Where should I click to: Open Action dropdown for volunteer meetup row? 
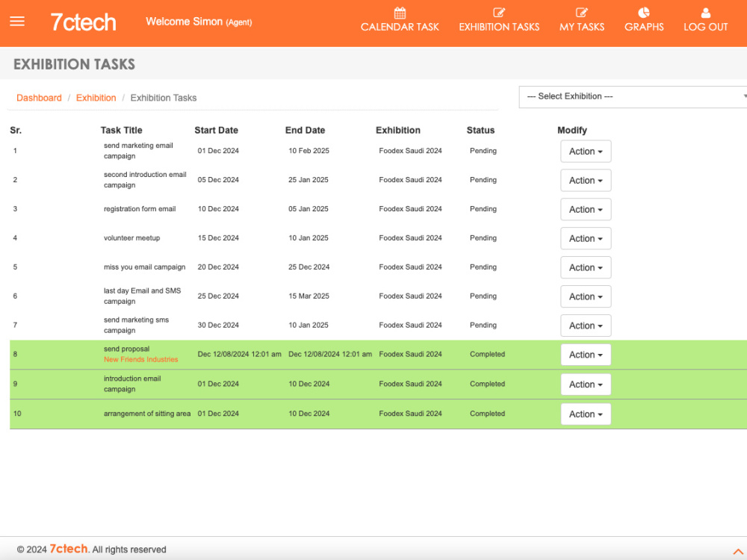click(586, 239)
